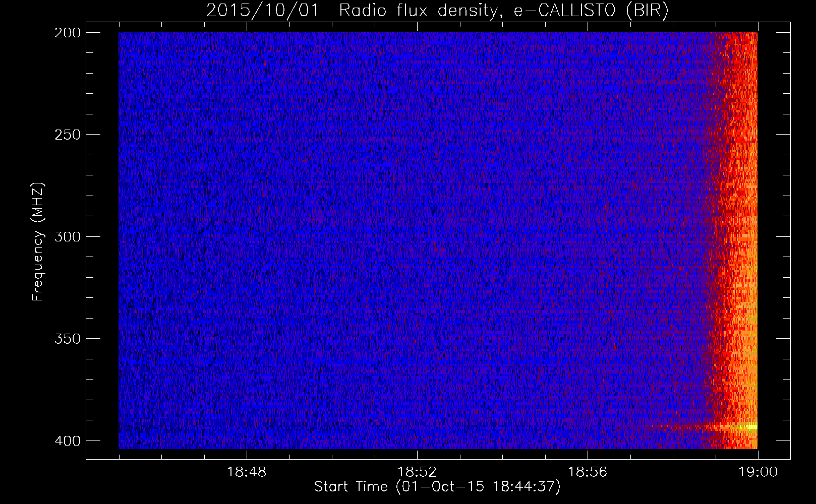Select the 'Frequency (MHZ)' y-axis label
This screenshot has width=816, height=504.
tap(38, 242)
